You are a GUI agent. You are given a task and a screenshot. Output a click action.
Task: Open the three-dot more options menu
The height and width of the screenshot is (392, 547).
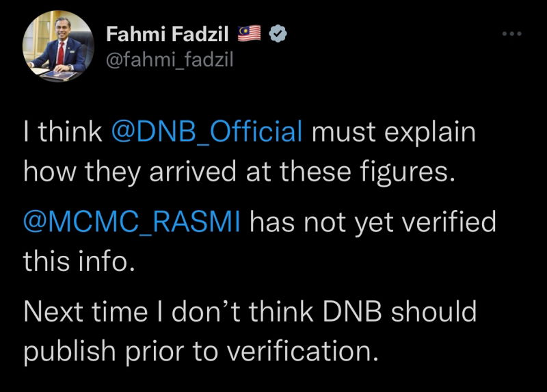(511, 34)
